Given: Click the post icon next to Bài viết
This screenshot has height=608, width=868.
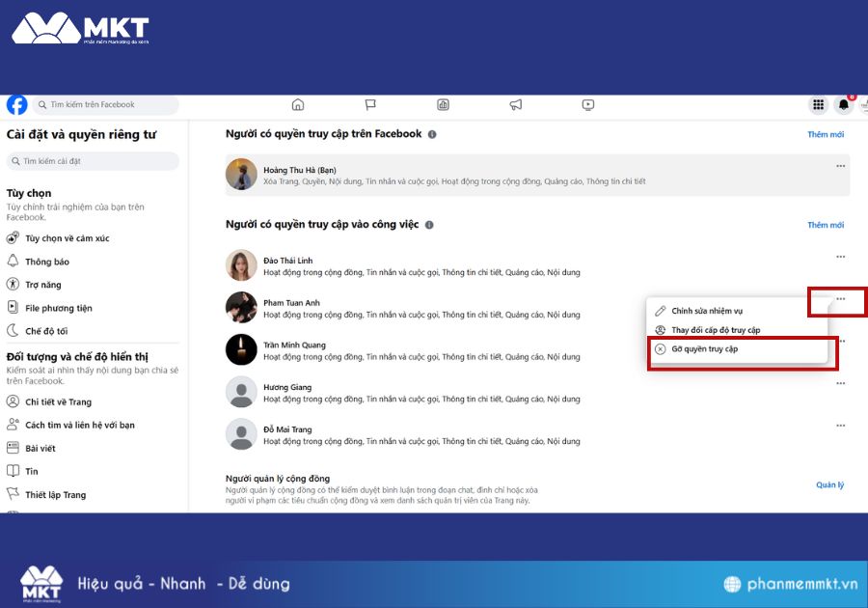Looking at the screenshot, I should [13, 448].
